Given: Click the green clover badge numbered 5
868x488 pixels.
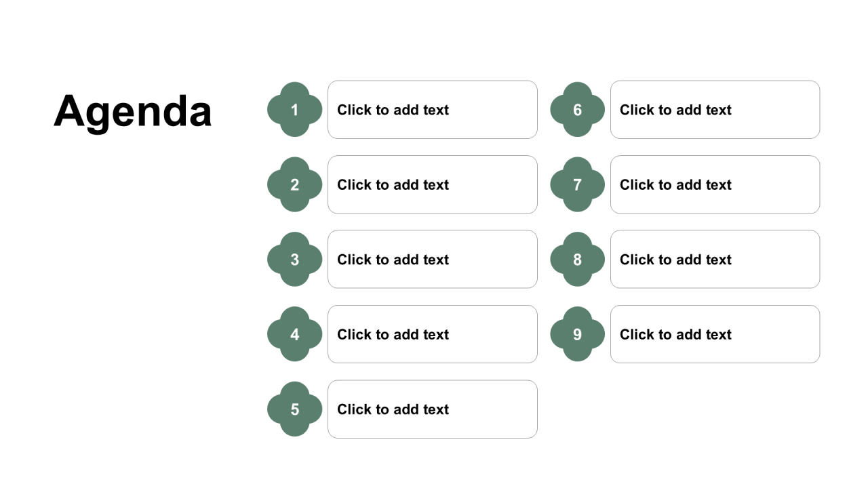Looking at the screenshot, I should point(294,409).
